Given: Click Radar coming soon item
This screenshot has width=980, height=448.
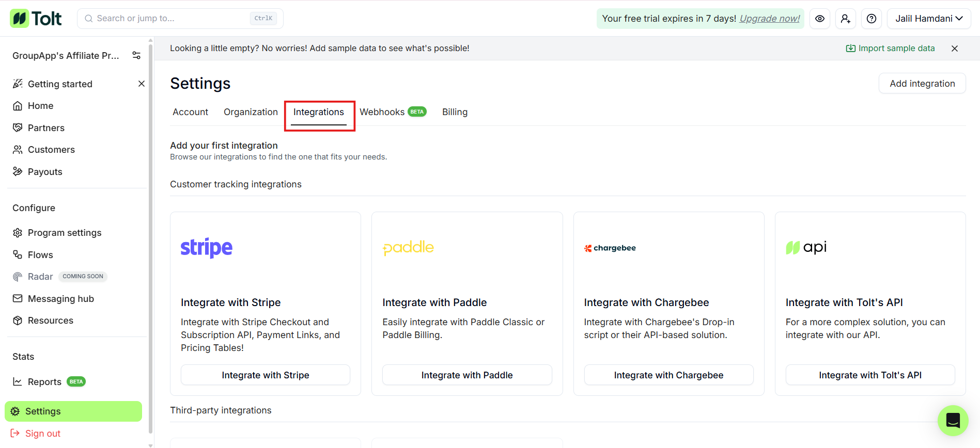Looking at the screenshot, I should click(59, 277).
